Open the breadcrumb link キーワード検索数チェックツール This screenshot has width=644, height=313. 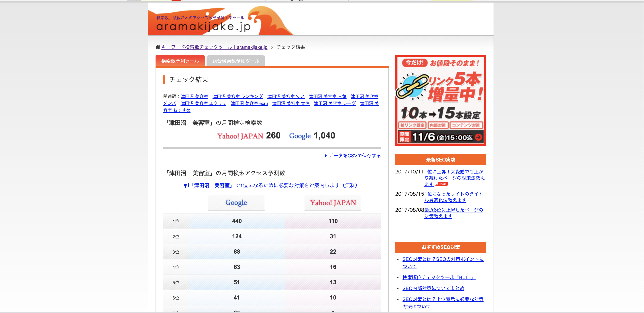coord(214,47)
